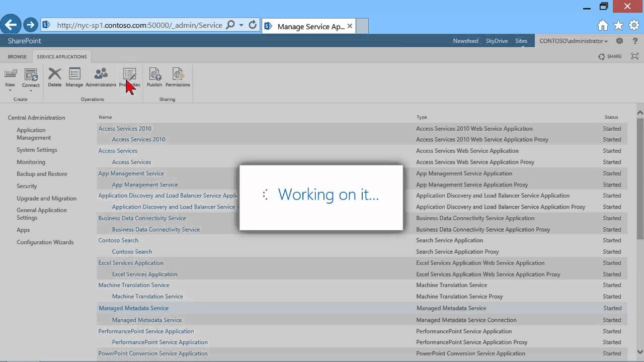Click the Properties ribbon icon

point(129,74)
